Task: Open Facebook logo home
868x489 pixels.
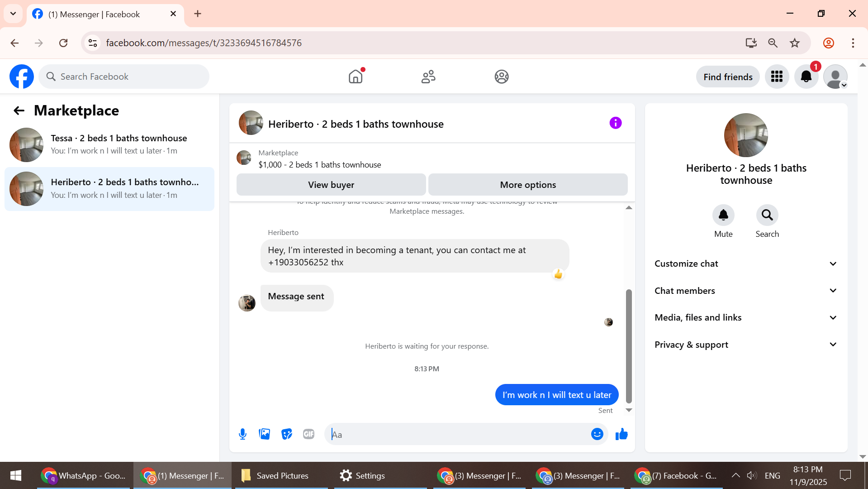Action: [22, 77]
